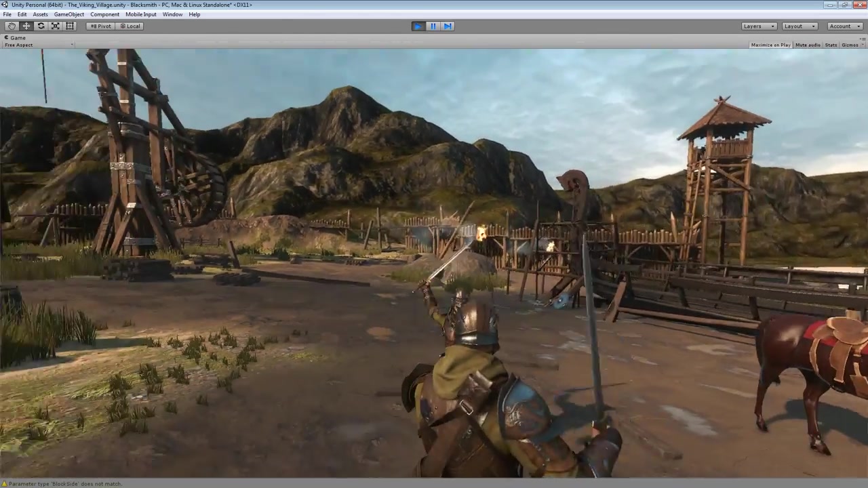Toggle Gizmos in Game view
This screenshot has height=488, width=868.
coord(849,45)
